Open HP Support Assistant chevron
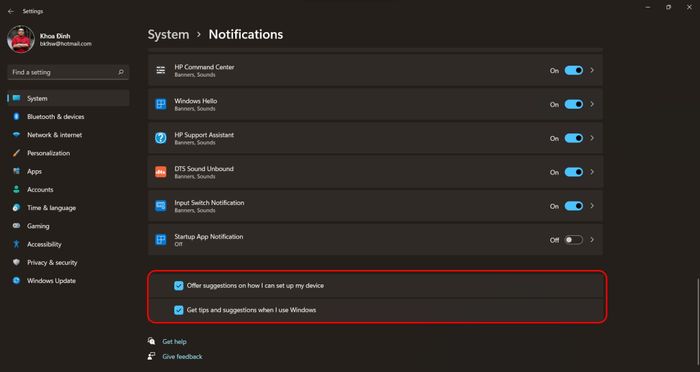The image size is (700, 372). (x=592, y=138)
